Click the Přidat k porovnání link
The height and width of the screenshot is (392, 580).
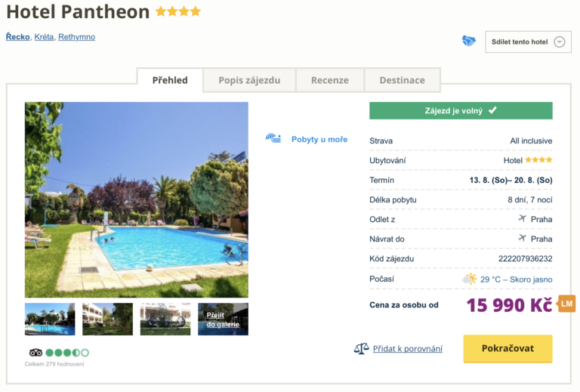coord(408,348)
